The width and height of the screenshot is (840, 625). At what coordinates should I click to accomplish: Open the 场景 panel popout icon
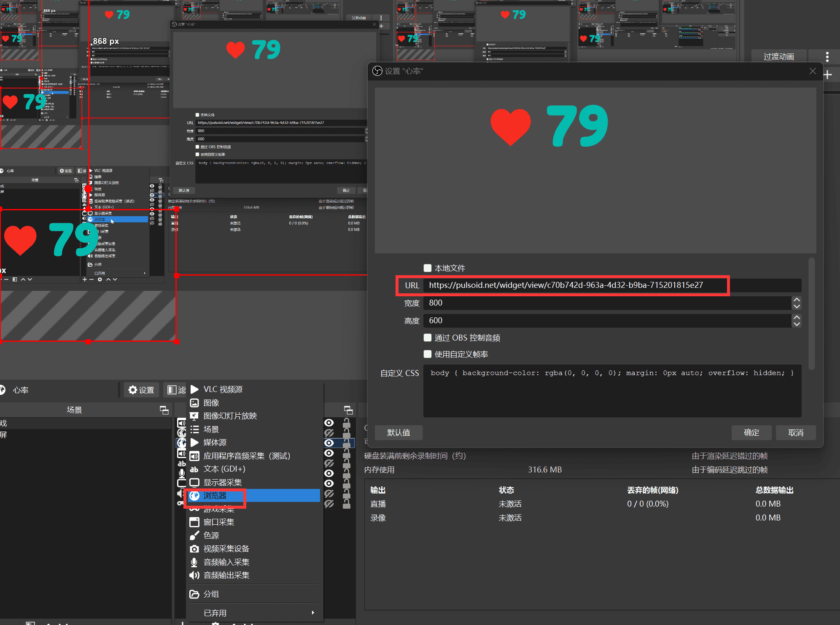pyautogui.click(x=164, y=410)
